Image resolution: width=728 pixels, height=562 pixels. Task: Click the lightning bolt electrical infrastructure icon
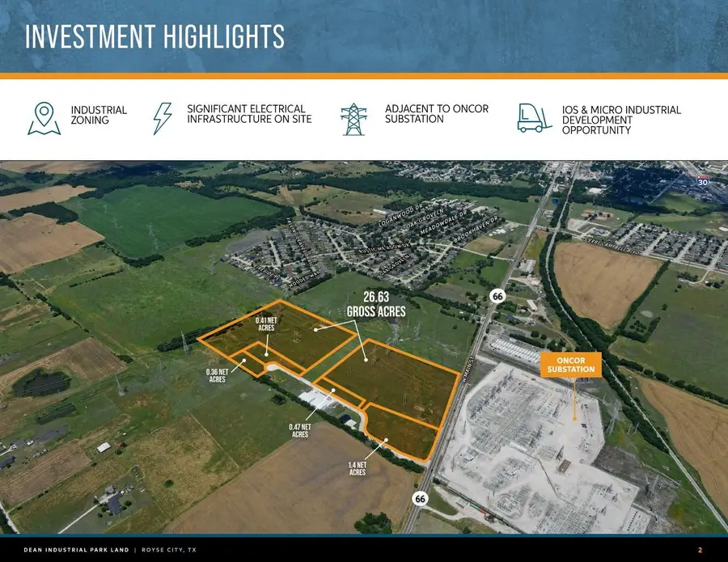pyautogui.click(x=163, y=118)
